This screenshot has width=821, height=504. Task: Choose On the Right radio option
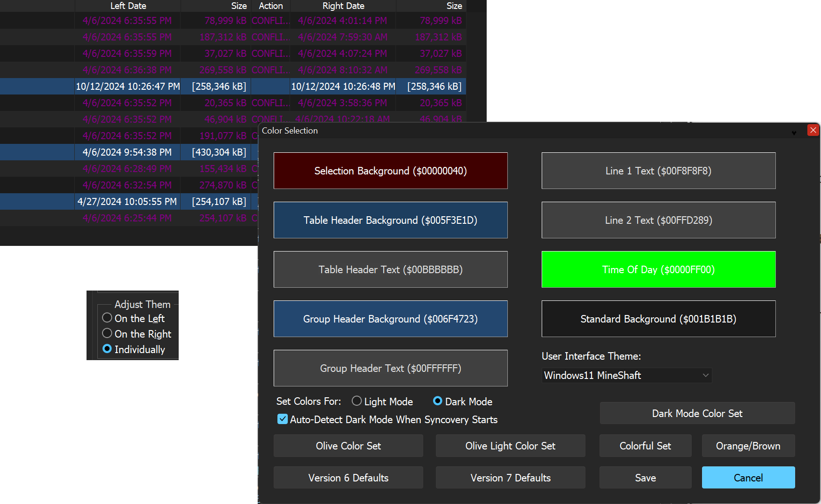tap(108, 334)
